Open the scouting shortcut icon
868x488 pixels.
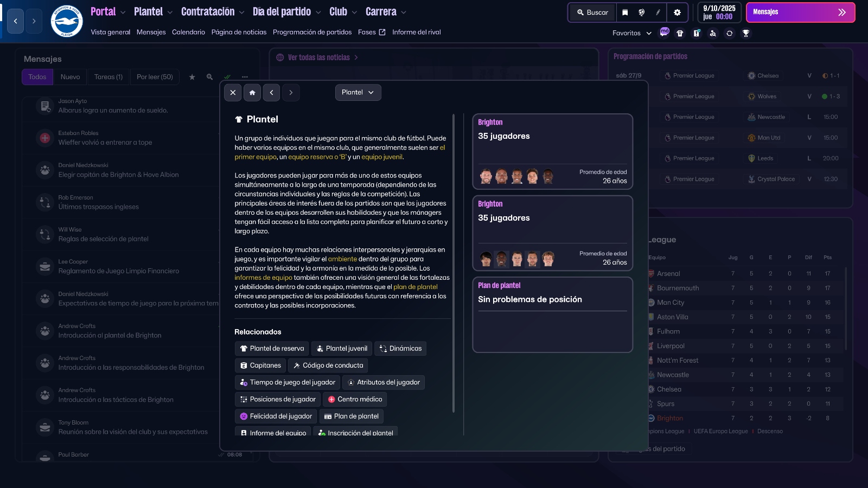pyautogui.click(x=712, y=34)
